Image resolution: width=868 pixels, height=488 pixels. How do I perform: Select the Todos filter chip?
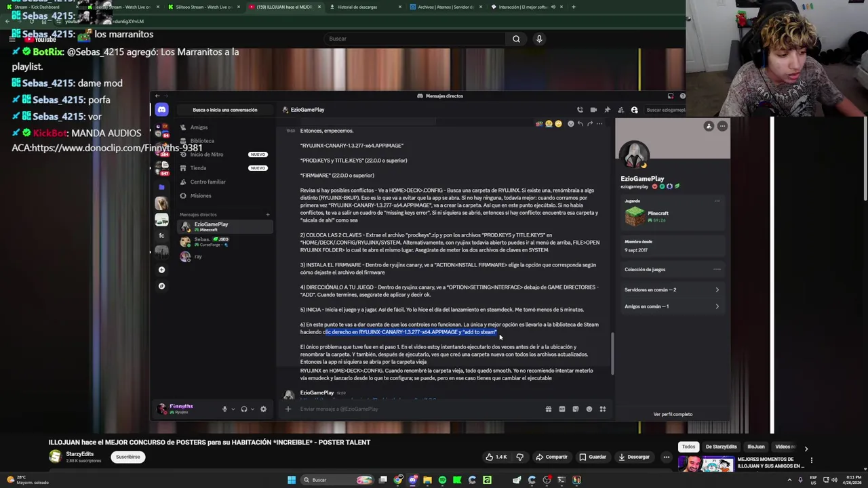click(688, 447)
